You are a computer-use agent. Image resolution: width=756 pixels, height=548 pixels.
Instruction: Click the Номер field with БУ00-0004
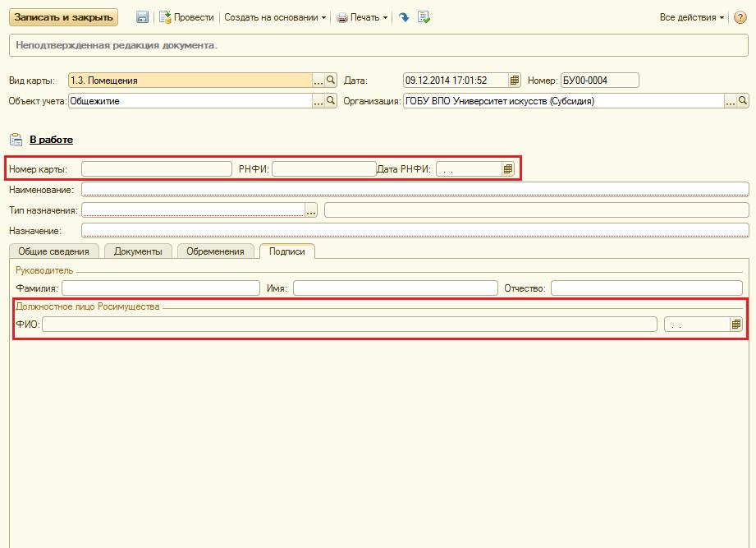[600, 80]
